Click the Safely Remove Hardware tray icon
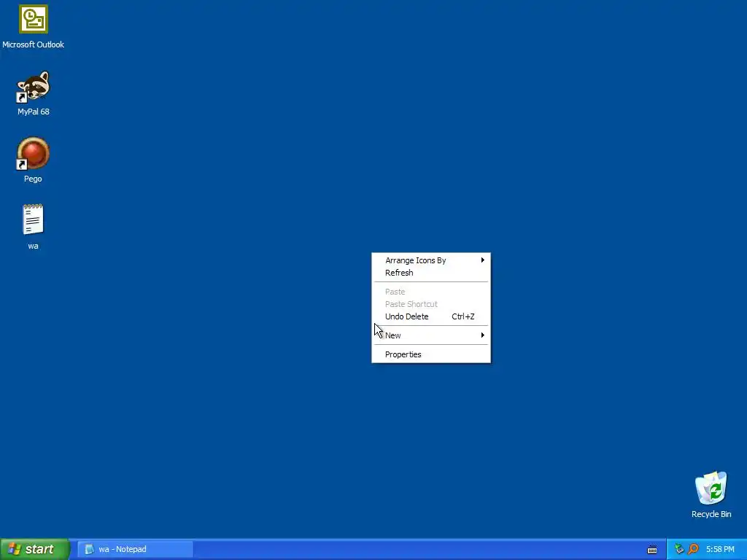747x560 pixels. (x=679, y=549)
